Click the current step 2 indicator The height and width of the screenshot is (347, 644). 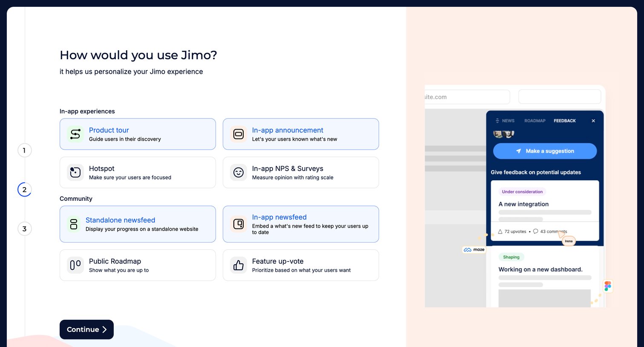point(24,190)
